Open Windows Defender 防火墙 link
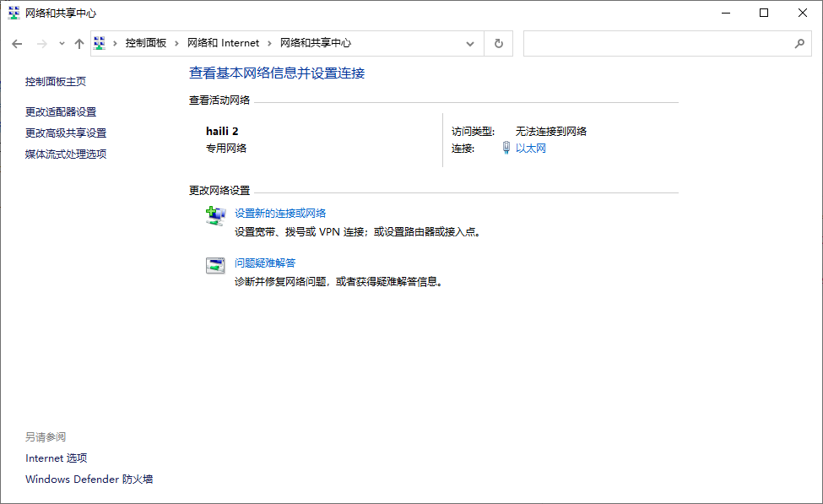Image resolution: width=823 pixels, height=504 pixels. coord(89,480)
